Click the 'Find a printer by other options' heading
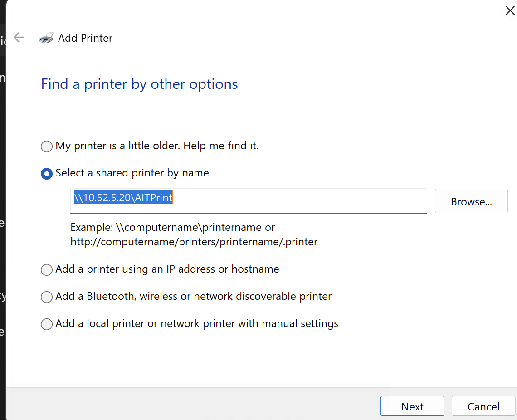 pos(139,84)
